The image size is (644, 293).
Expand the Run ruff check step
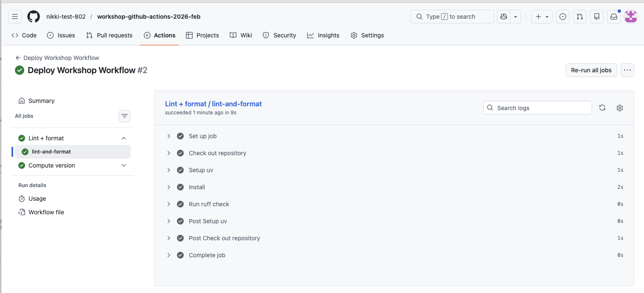[168, 204]
